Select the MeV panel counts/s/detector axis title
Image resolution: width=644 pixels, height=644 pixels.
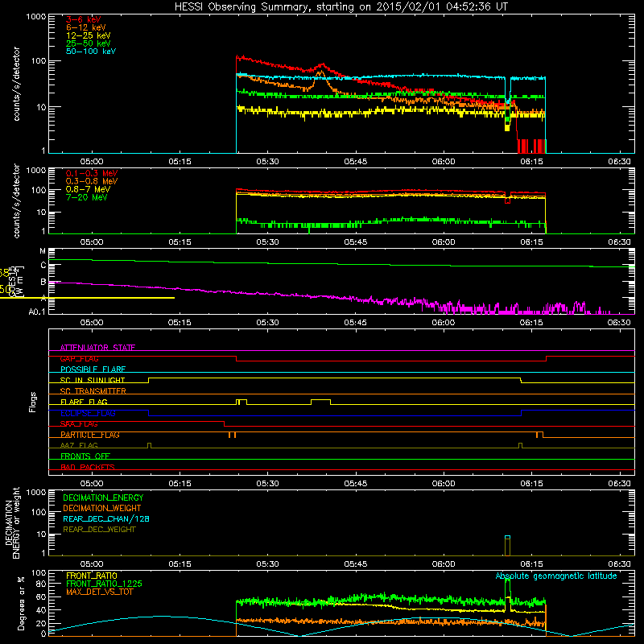click(16, 200)
